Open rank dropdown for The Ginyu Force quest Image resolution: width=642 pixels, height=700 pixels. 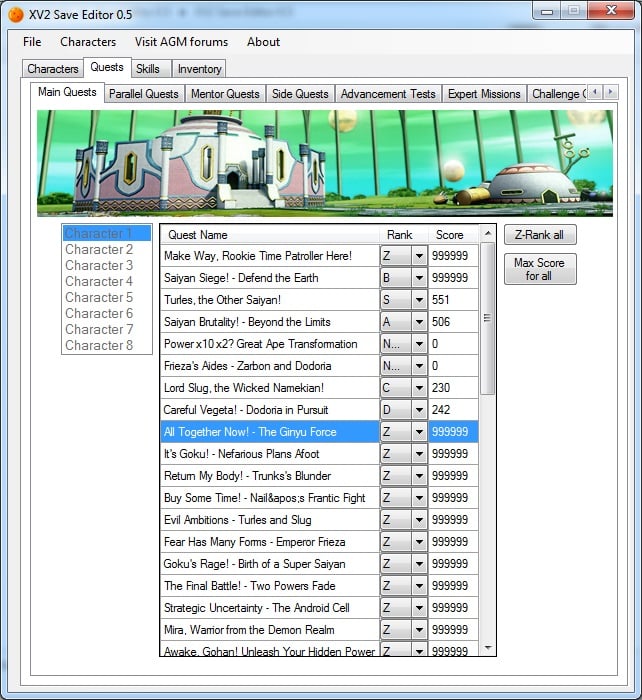click(x=419, y=432)
